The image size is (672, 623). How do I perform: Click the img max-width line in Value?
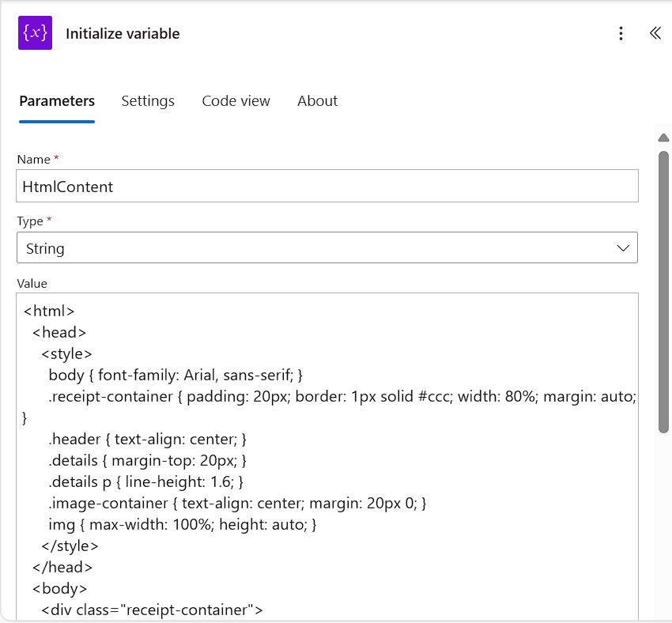pos(183,524)
